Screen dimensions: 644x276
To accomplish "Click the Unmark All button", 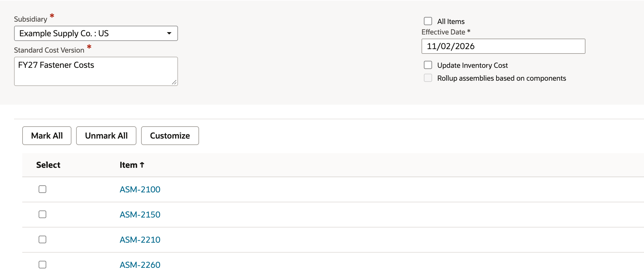I will click(106, 136).
